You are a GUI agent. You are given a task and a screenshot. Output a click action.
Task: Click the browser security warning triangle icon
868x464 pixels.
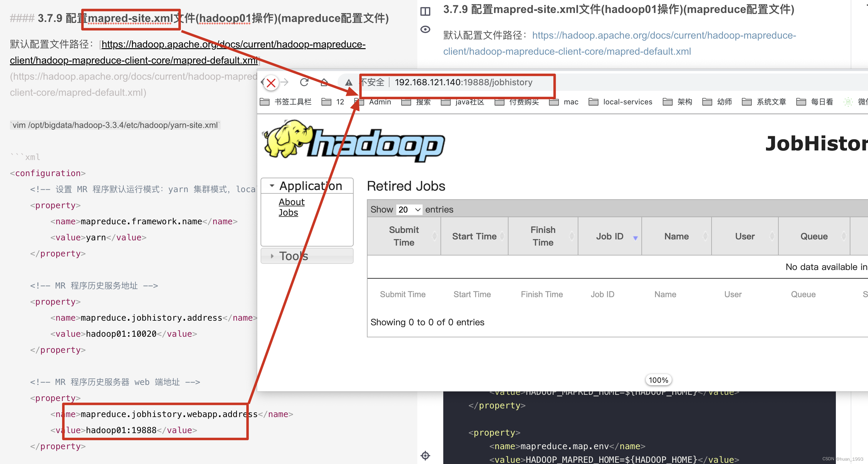(x=348, y=82)
